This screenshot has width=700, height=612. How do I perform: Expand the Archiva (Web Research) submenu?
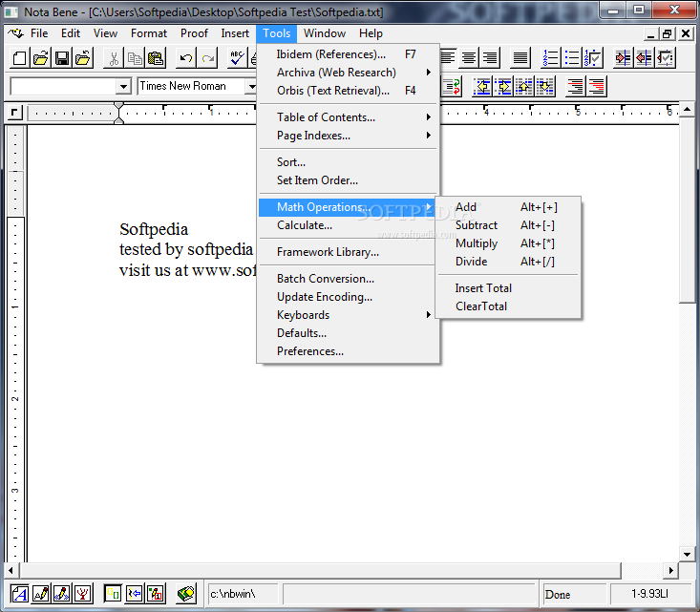[x=348, y=73]
